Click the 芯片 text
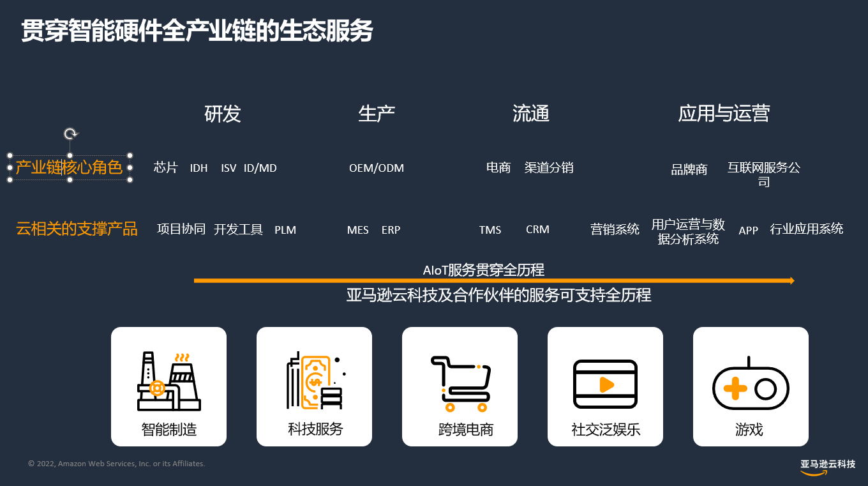868x486 pixels. 166,167
